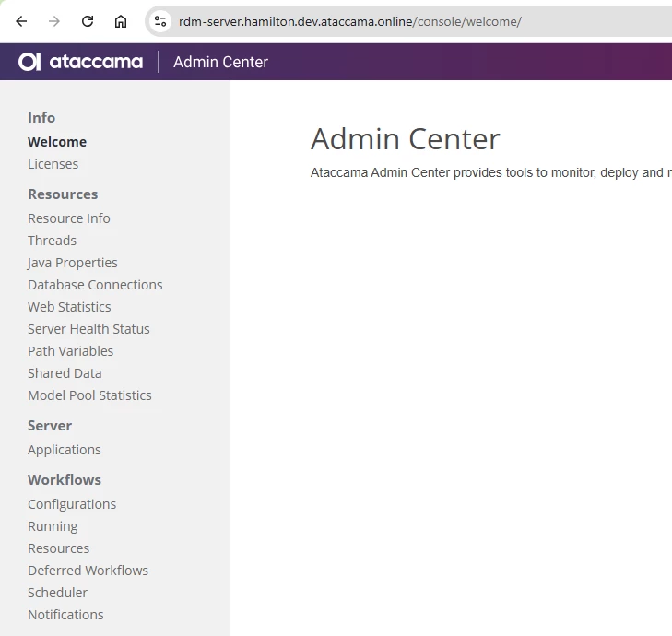This screenshot has width=672, height=636.
Task: Open the browser home page icon
Action: point(121,21)
